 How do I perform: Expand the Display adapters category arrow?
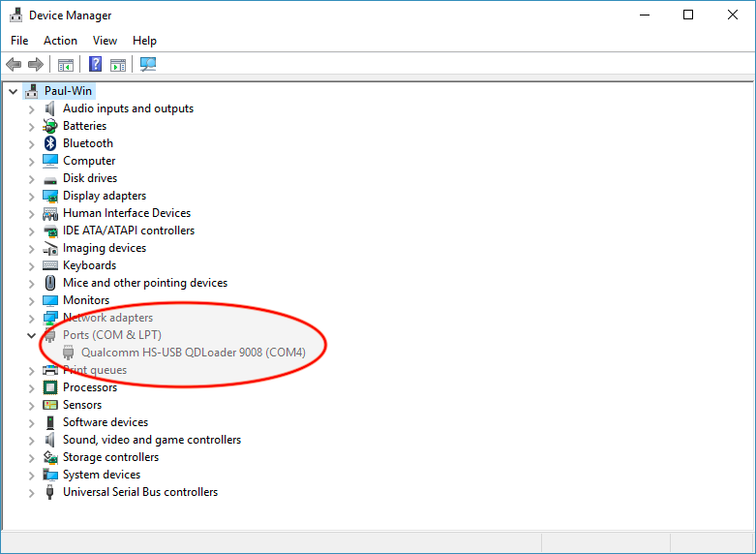pos(31,197)
